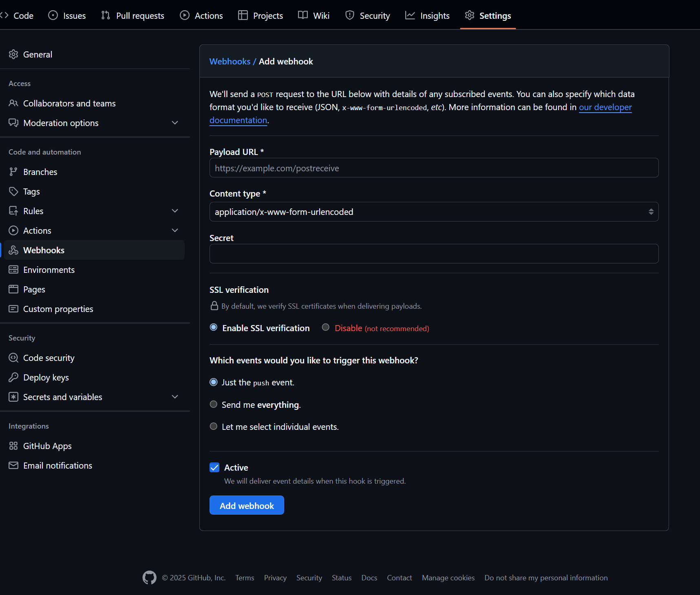Expand the sidebar Actions chevron

click(175, 230)
